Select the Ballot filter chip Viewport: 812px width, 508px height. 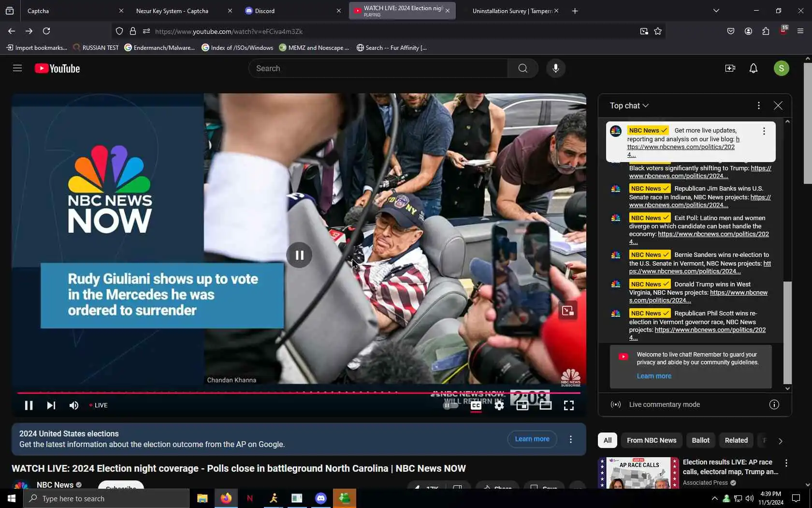click(x=700, y=440)
